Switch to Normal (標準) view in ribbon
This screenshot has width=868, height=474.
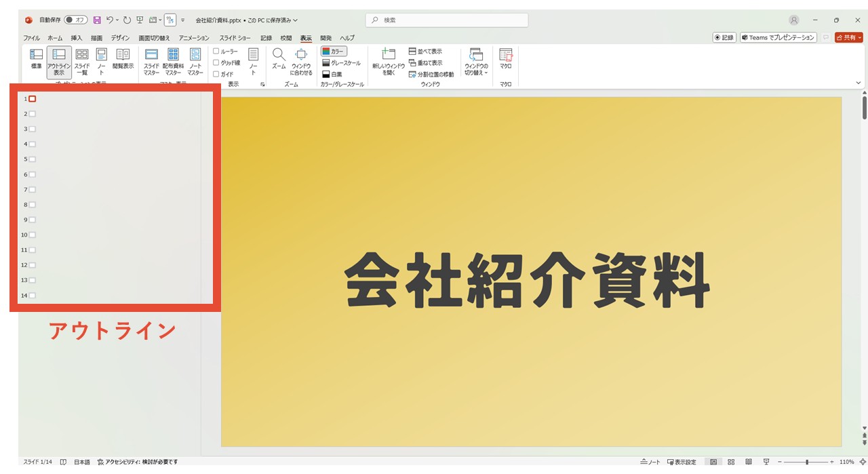click(x=36, y=59)
